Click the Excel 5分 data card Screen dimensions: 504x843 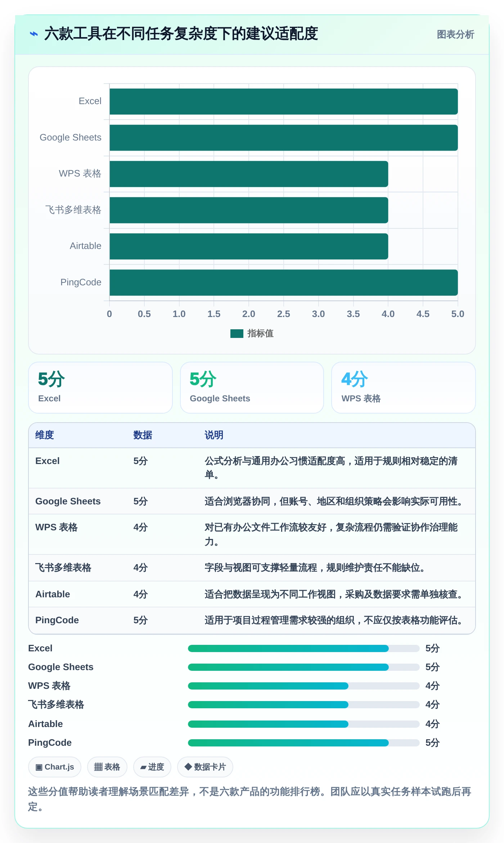point(100,388)
